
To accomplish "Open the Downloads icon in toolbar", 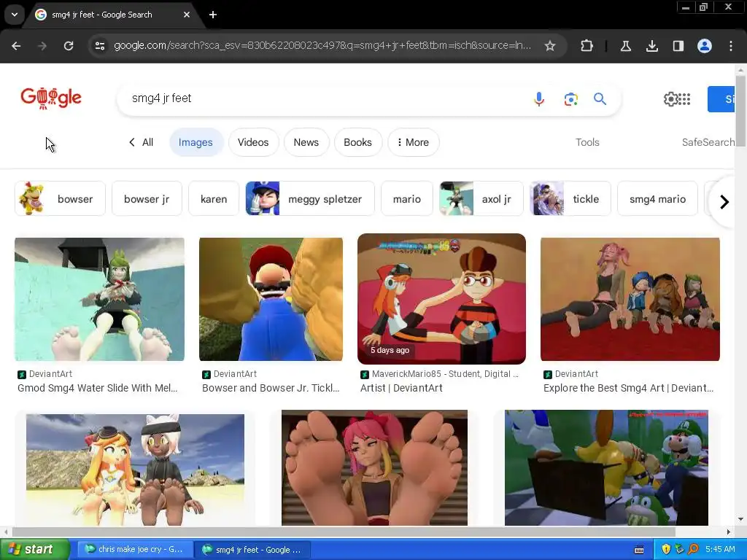I will click(x=651, y=46).
